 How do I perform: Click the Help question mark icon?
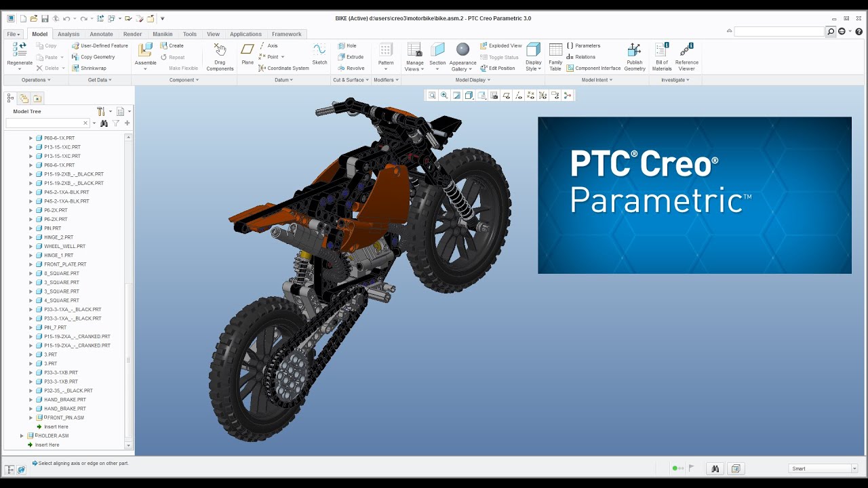click(859, 31)
